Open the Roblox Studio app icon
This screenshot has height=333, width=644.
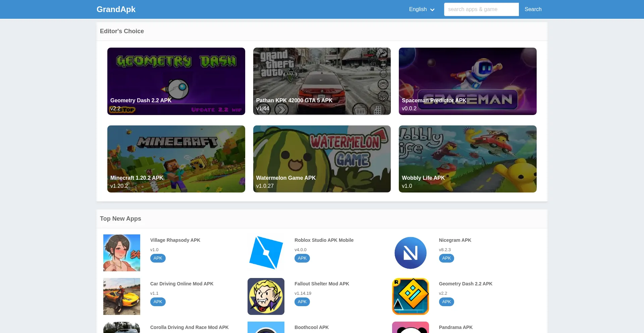pos(266,253)
